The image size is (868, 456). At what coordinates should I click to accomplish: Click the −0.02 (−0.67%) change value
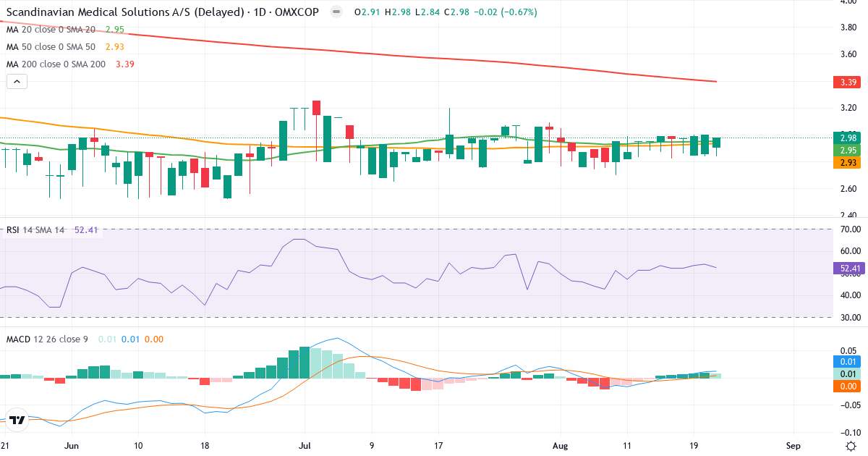[x=507, y=12]
